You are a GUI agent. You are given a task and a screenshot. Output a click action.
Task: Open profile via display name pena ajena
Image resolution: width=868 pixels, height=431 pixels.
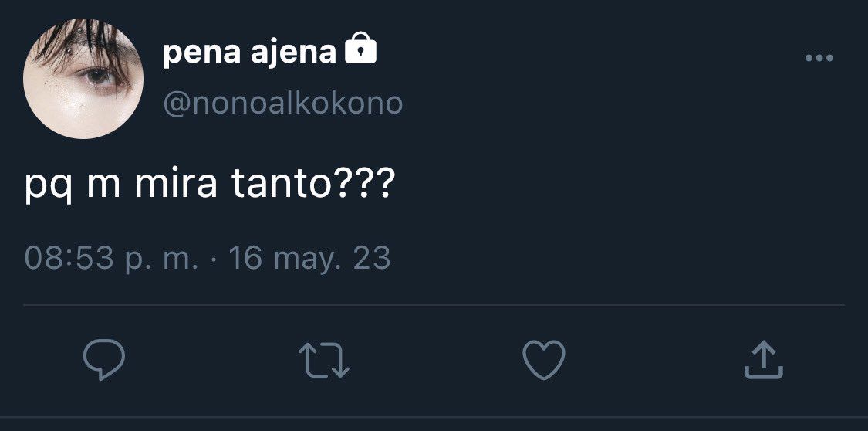[250, 53]
